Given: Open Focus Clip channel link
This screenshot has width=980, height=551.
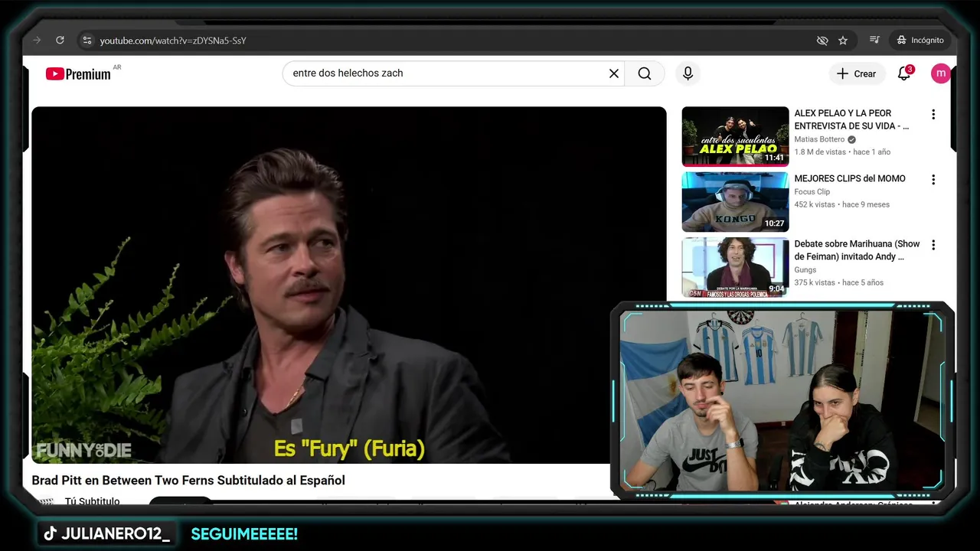Looking at the screenshot, I should [812, 192].
